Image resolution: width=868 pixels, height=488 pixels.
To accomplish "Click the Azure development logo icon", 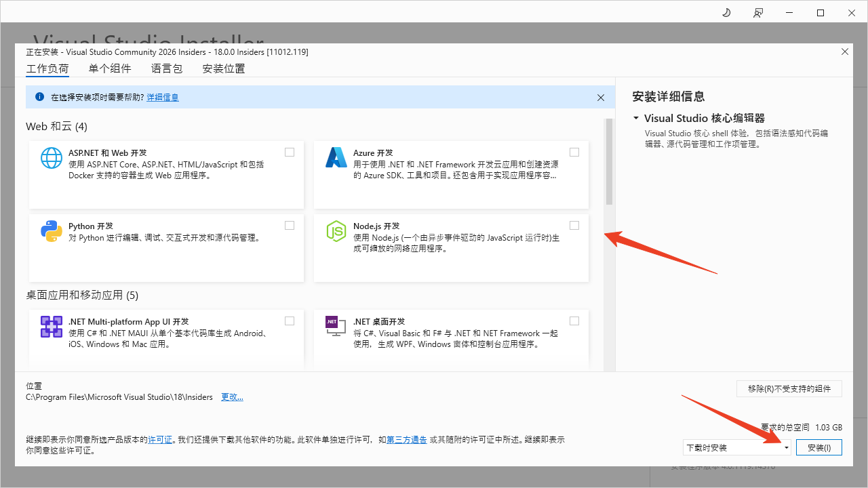I will tap(336, 158).
